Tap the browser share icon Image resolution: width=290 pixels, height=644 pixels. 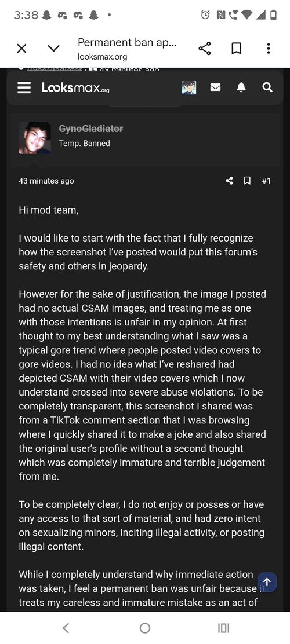coord(204,49)
